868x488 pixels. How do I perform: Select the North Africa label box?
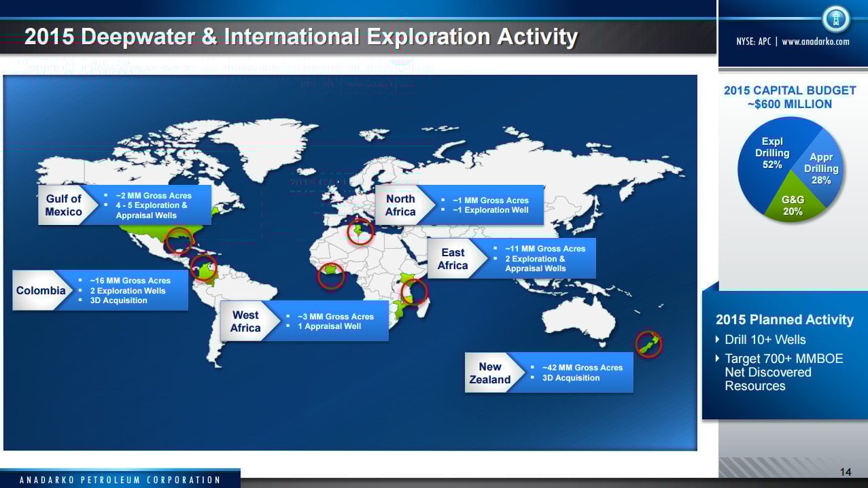(x=400, y=205)
